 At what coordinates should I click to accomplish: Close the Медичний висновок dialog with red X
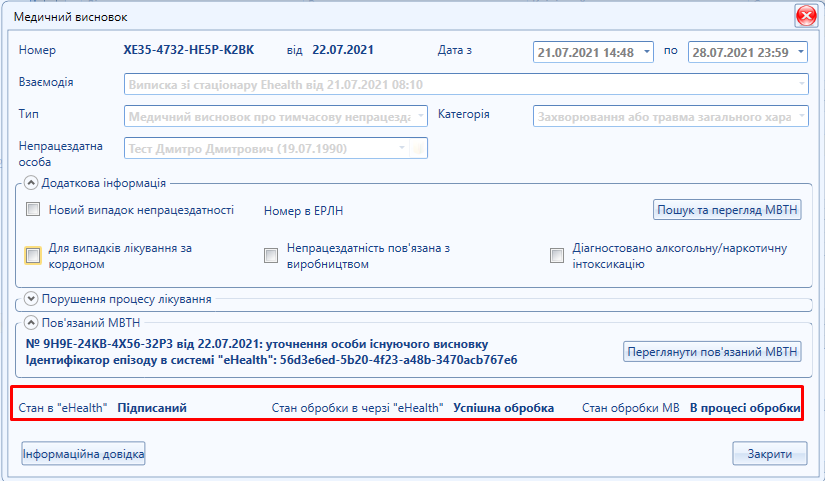tap(806, 16)
